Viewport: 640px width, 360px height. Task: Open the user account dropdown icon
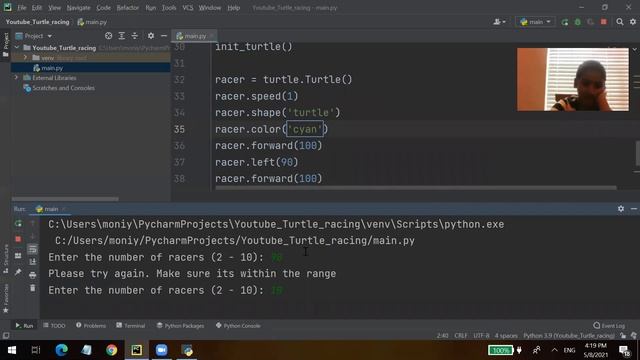tap(499, 22)
